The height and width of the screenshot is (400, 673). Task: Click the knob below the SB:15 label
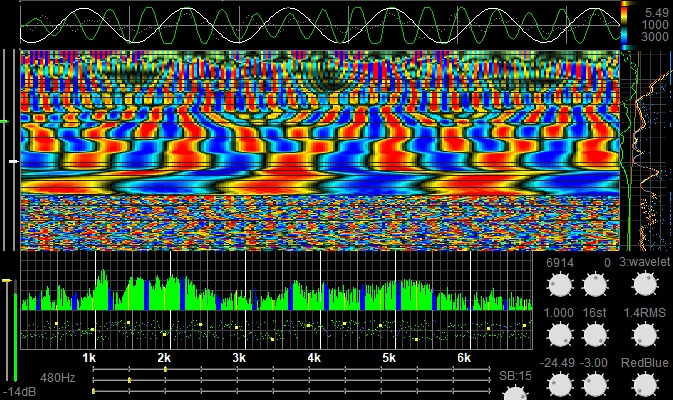tap(515, 393)
